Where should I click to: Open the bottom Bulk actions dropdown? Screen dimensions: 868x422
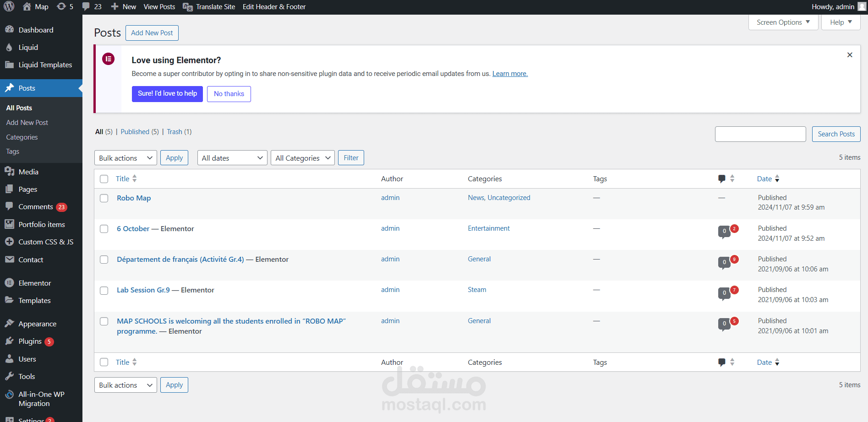tap(126, 385)
